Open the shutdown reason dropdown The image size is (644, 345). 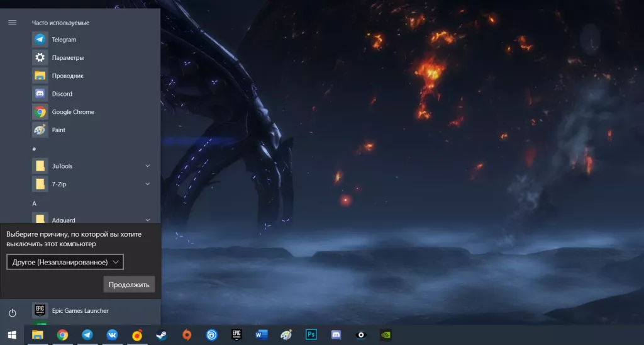click(x=65, y=262)
